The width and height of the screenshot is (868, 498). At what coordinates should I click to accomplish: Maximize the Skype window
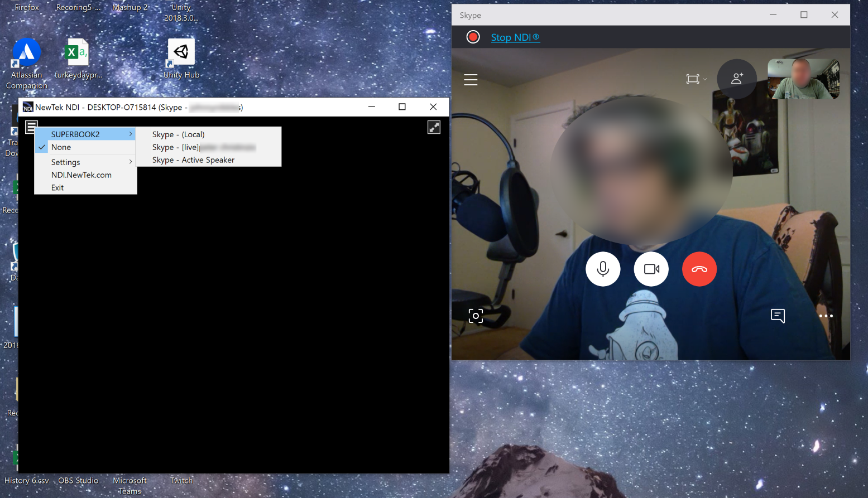pos(804,15)
